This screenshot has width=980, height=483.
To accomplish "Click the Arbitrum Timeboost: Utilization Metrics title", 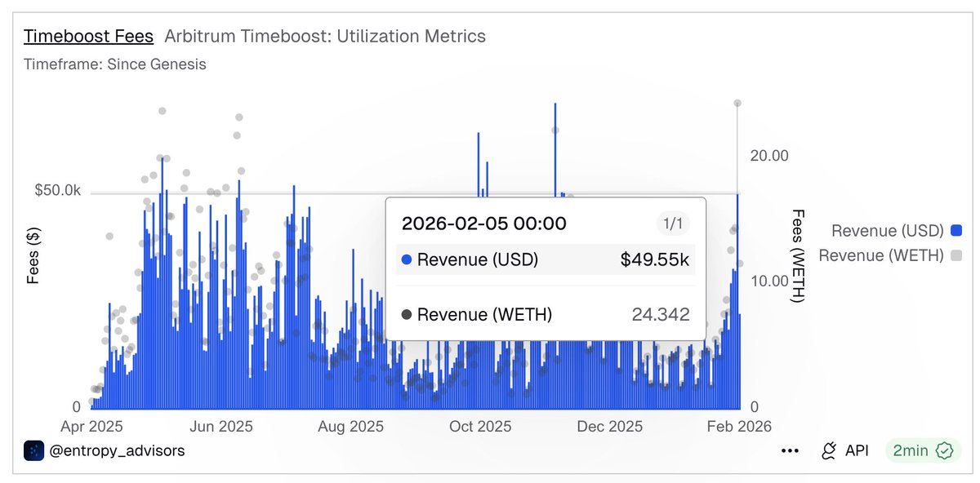I will [325, 36].
